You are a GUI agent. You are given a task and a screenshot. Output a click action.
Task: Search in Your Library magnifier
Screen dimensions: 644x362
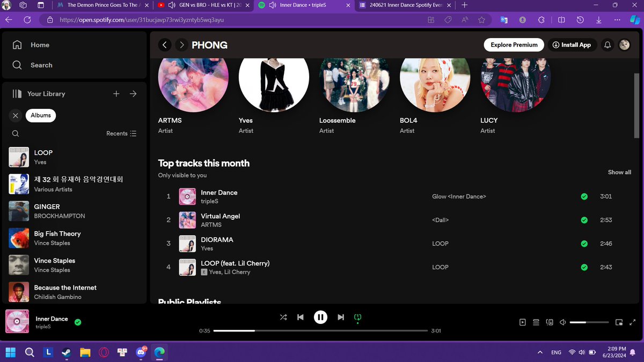16,134
